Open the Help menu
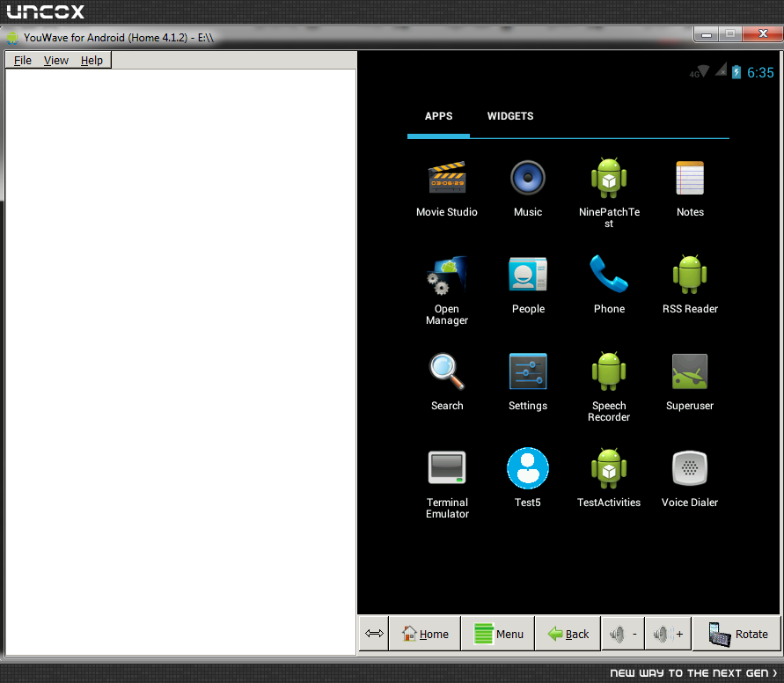This screenshot has height=683, width=784. (x=92, y=61)
